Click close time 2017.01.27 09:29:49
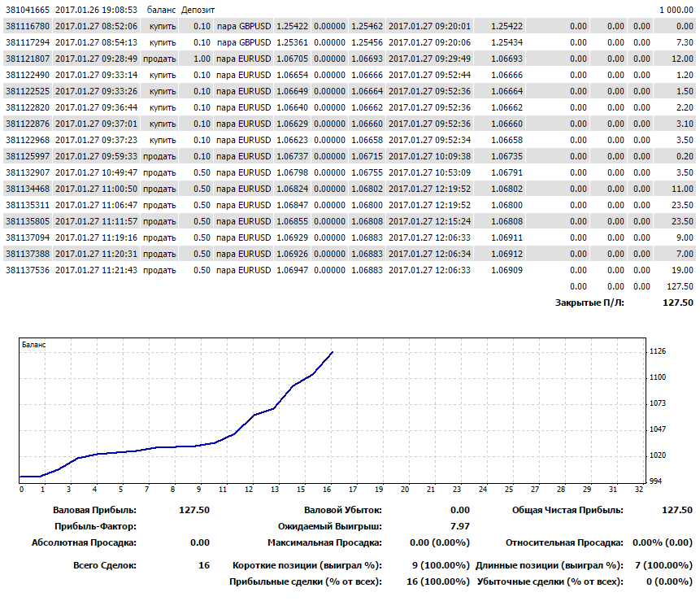Image resolution: width=700 pixels, height=601 pixels. click(429, 59)
